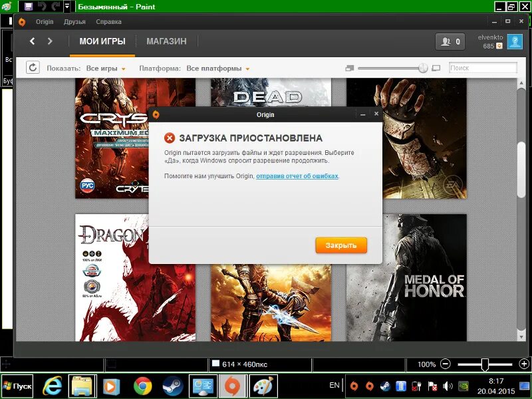The image size is (532, 399).
Task: Click the volume speaker tray icon
Action: (448, 386)
